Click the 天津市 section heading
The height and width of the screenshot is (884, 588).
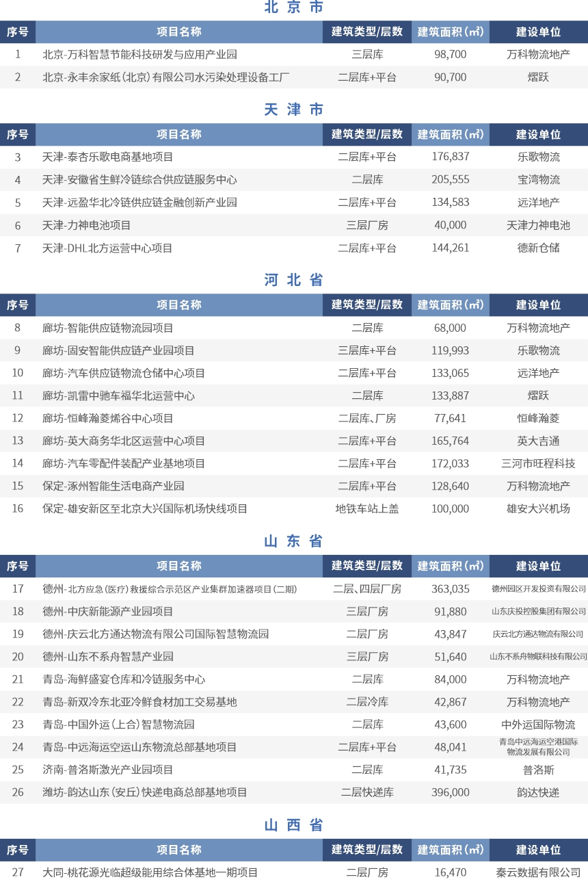point(294,109)
